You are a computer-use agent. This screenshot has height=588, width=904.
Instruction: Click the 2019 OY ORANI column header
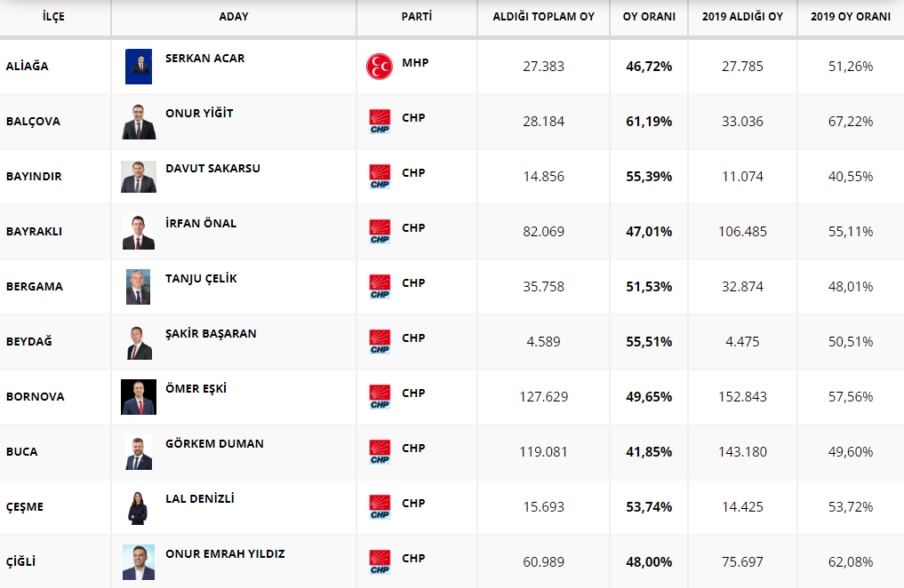pyautogui.click(x=850, y=17)
